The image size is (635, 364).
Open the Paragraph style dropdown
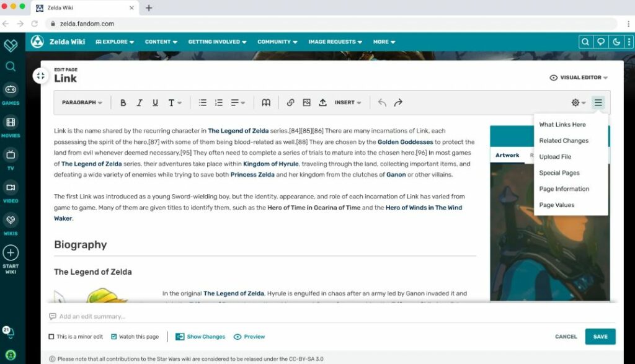point(82,103)
